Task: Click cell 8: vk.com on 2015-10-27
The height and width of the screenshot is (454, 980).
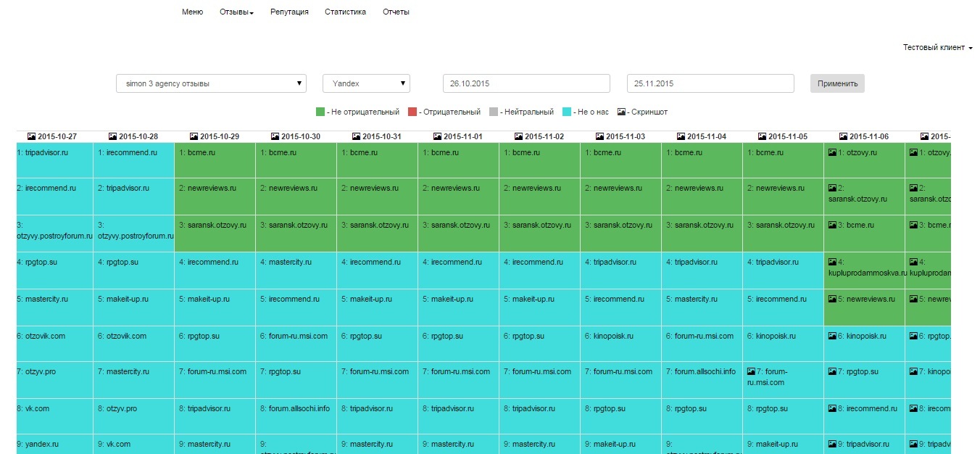Action: tap(55, 417)
